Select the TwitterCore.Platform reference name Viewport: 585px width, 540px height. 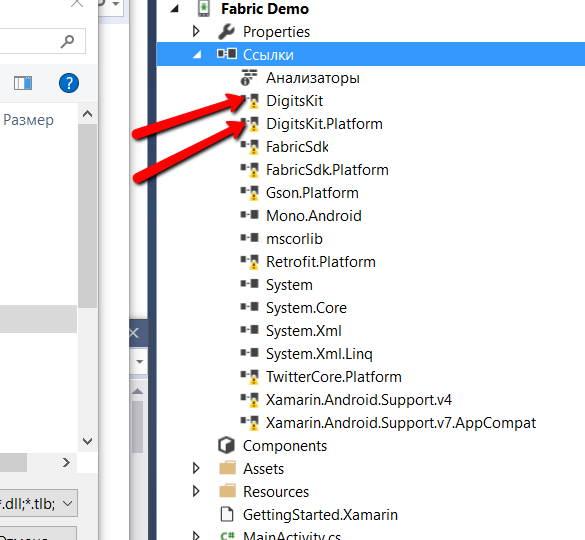coord(334,377)
